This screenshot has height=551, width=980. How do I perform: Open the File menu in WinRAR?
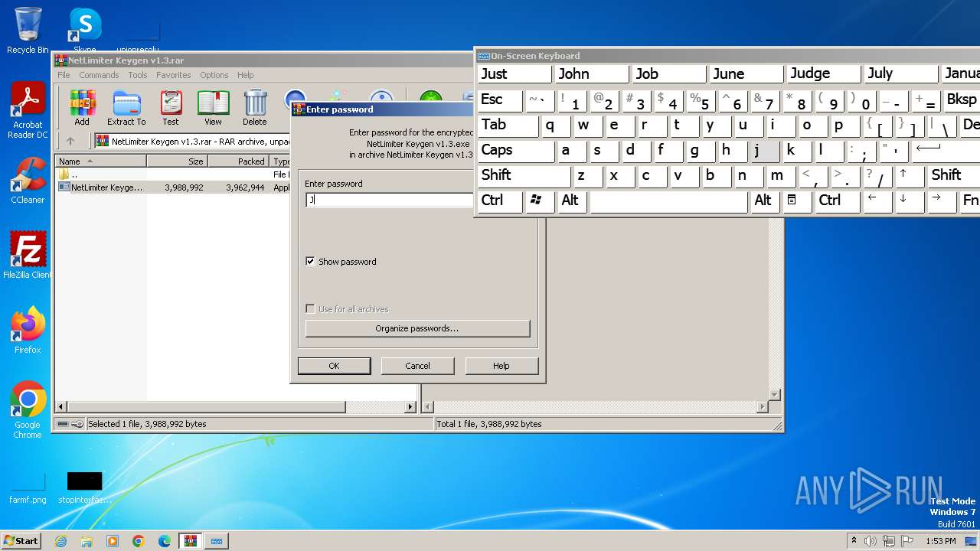64,75
